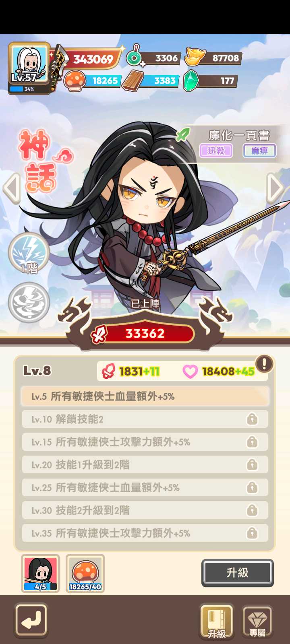Viewport: 290px width, 644px height.
Task: Switch to the 升級 bottom tab
Action: 217,621
